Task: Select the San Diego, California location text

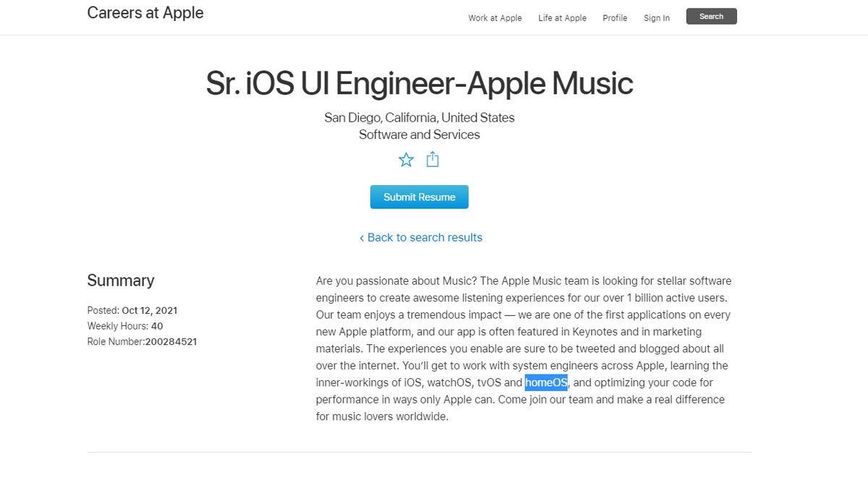Action: (419, 117)
